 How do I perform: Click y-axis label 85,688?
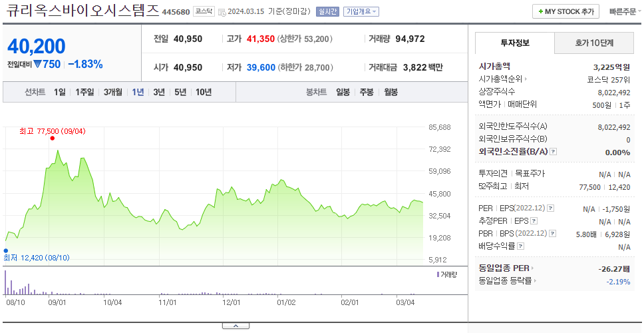(439, 127)
